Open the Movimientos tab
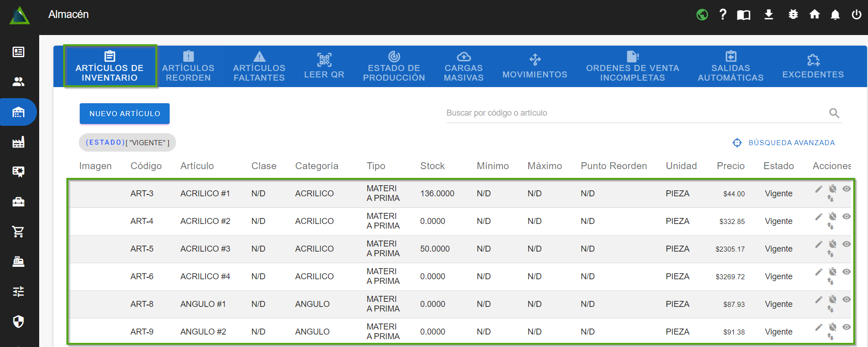Screen dimensions: 868x347 click(535, 66)
